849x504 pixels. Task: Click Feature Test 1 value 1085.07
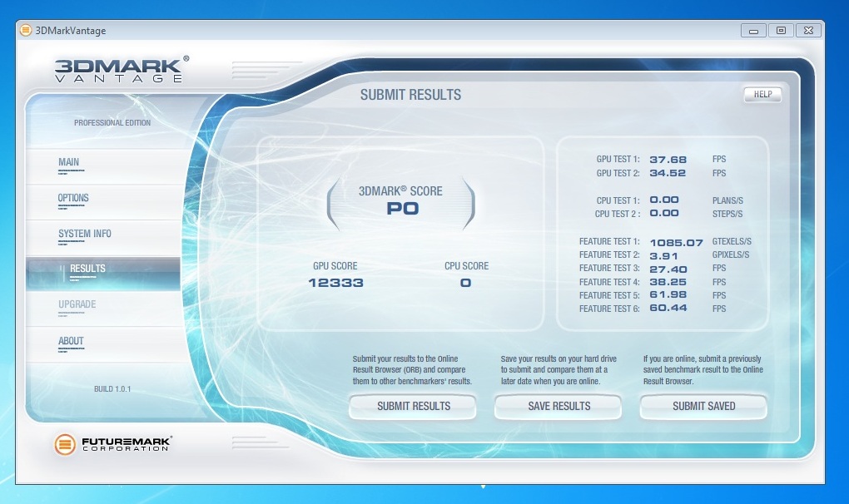(x=676, y=242)
